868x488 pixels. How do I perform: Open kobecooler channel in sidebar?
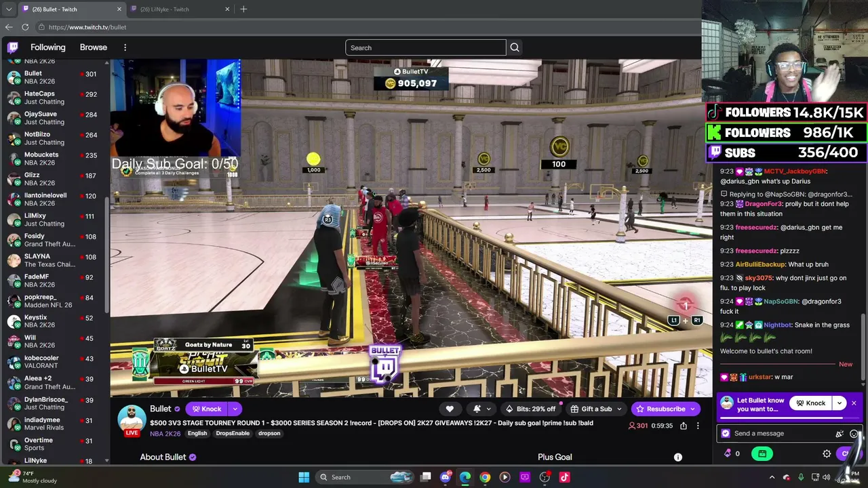(x=53, y=362)
